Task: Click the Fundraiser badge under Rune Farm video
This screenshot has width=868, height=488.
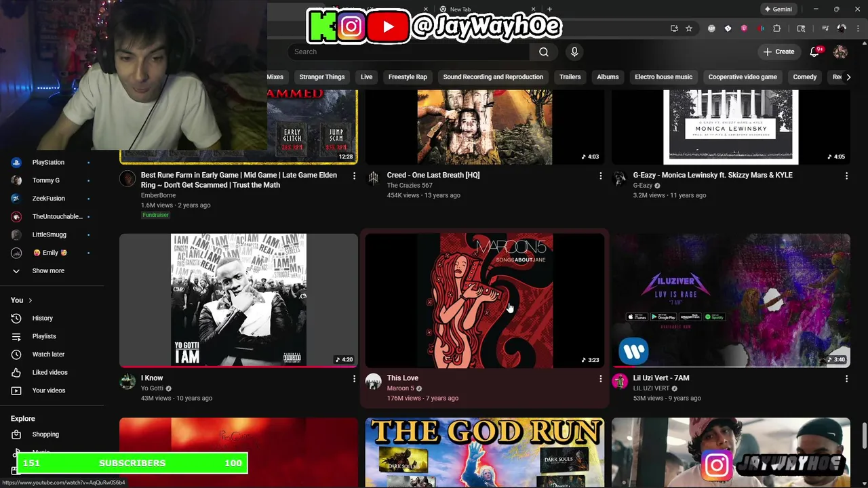Action: click(155, 215)
